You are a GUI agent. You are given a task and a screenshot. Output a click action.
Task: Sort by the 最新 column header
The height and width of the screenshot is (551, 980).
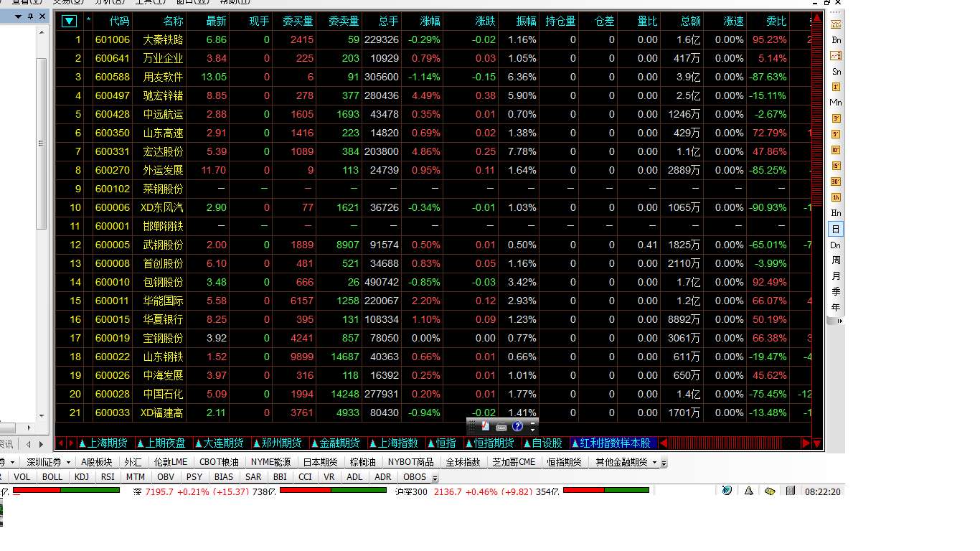coord(216,21)
